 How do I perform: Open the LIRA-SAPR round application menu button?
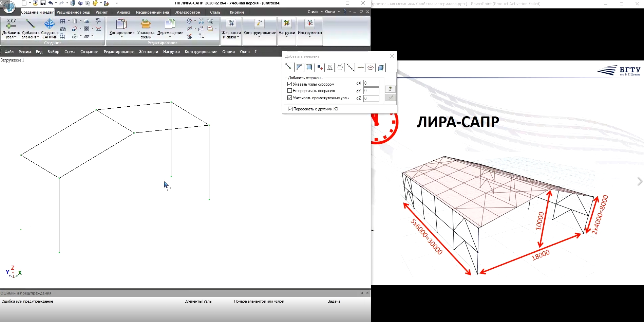(9, 7)
